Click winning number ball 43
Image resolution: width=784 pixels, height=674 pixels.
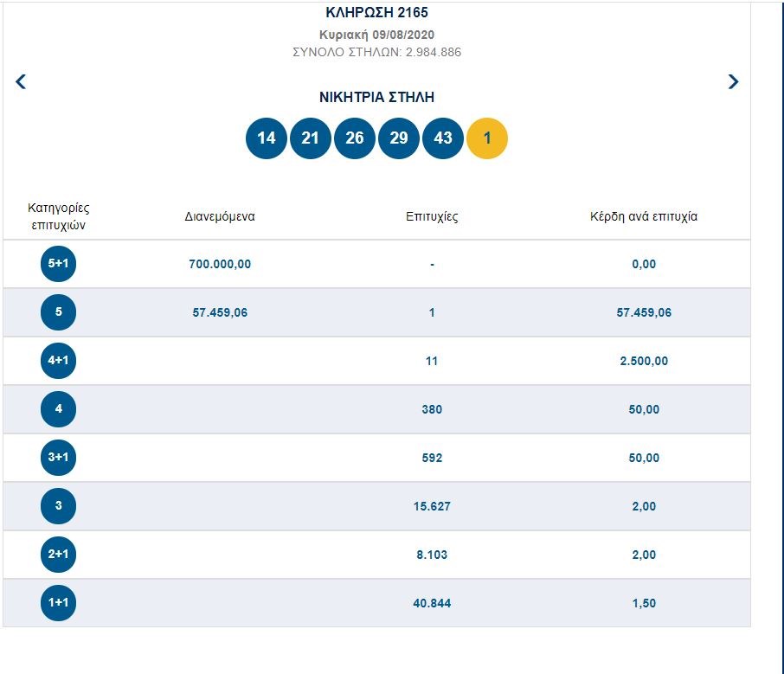(443, 138)
